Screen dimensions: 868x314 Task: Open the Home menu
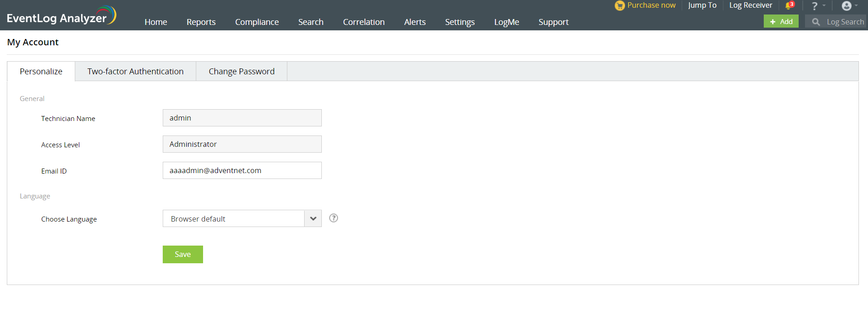pyautogui.click(x=156, y=22)
